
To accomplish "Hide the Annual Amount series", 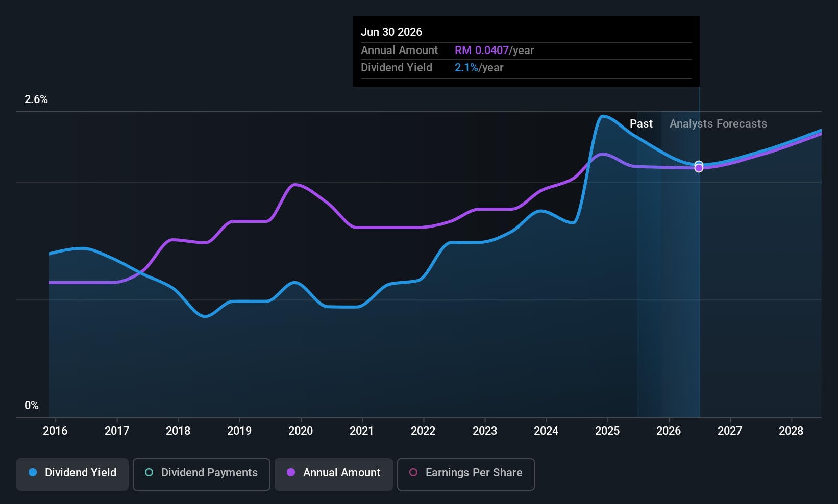I will [x=334, y=474].
